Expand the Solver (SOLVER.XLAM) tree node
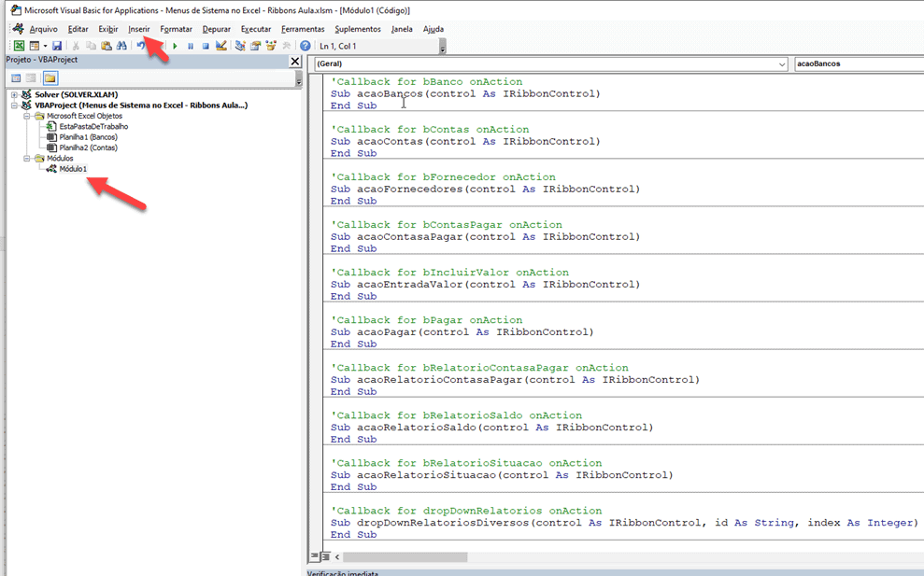Image resolution: width=924 pixels, height=576 pixels. 15,95
